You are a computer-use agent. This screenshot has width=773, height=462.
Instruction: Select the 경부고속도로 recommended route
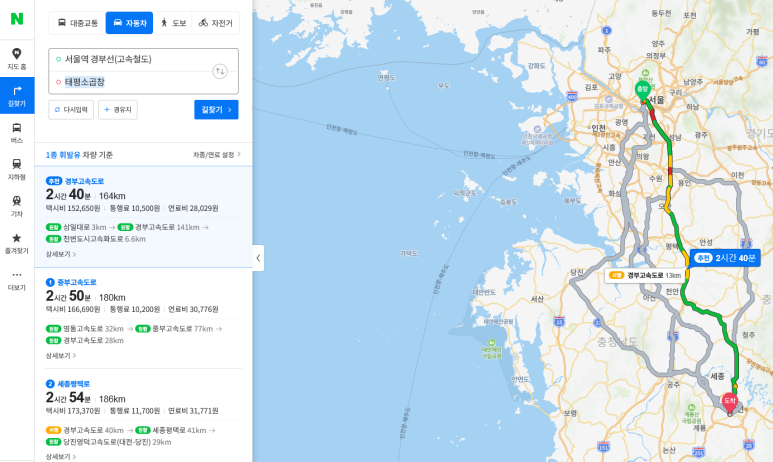pos(143,216)
